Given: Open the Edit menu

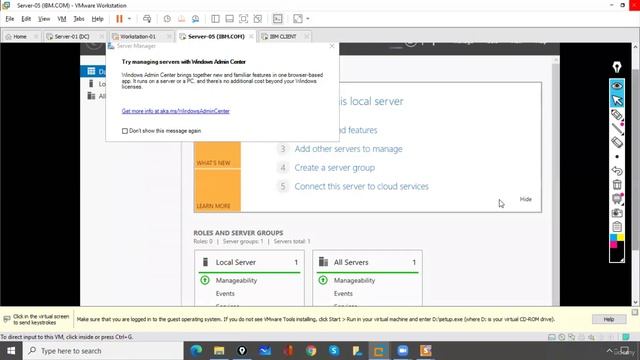Looking at the screenshot, I should coord(26,19).
